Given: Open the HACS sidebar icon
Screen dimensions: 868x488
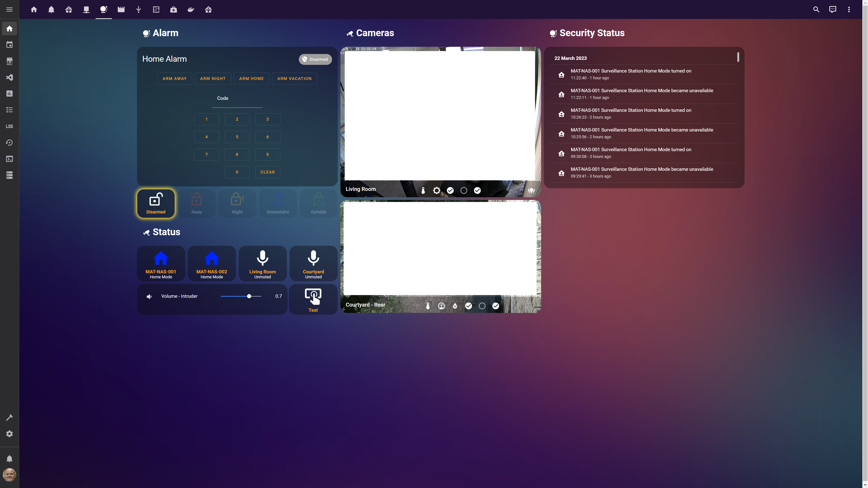Looking at the screenshot, I should tap(9, 61).
